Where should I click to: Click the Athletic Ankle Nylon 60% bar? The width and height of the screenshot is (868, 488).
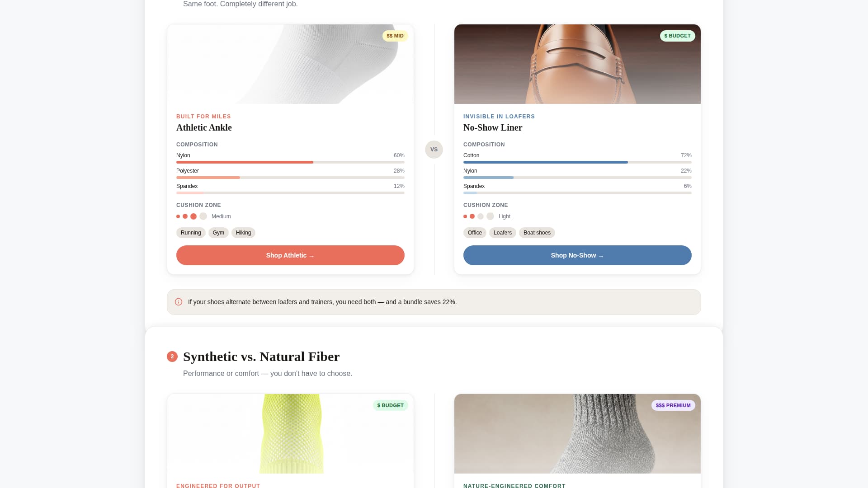click(290, 162)
